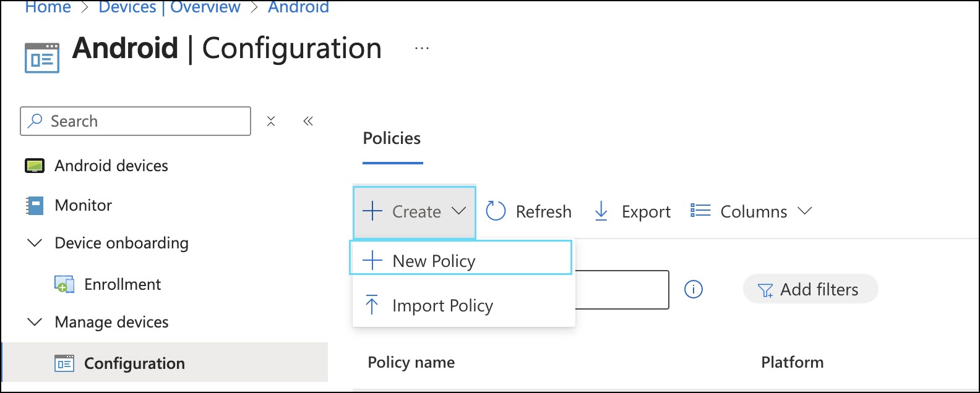Click the Monitor notebook icon
Viewport: 980px width, 393px height.
(35, 205)
